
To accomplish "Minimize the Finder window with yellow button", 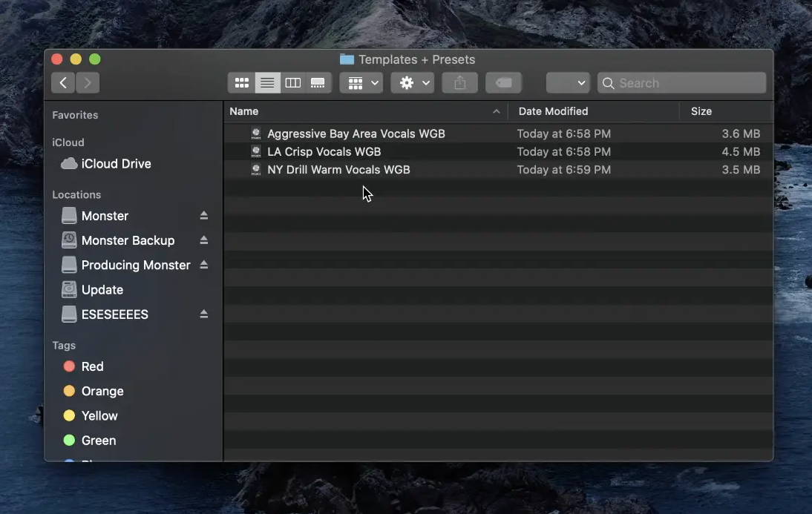I will pyautogui.click(x=76, y=59).
